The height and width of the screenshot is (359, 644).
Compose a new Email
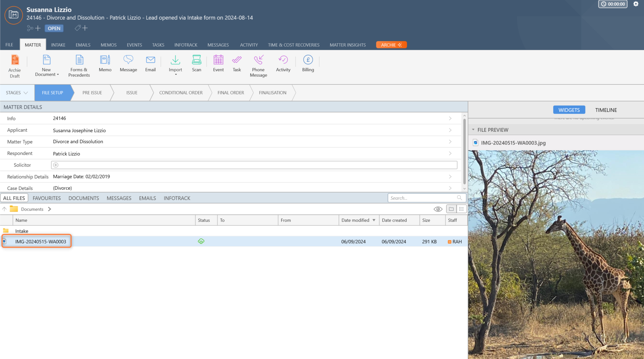click(x=150, y=63)
